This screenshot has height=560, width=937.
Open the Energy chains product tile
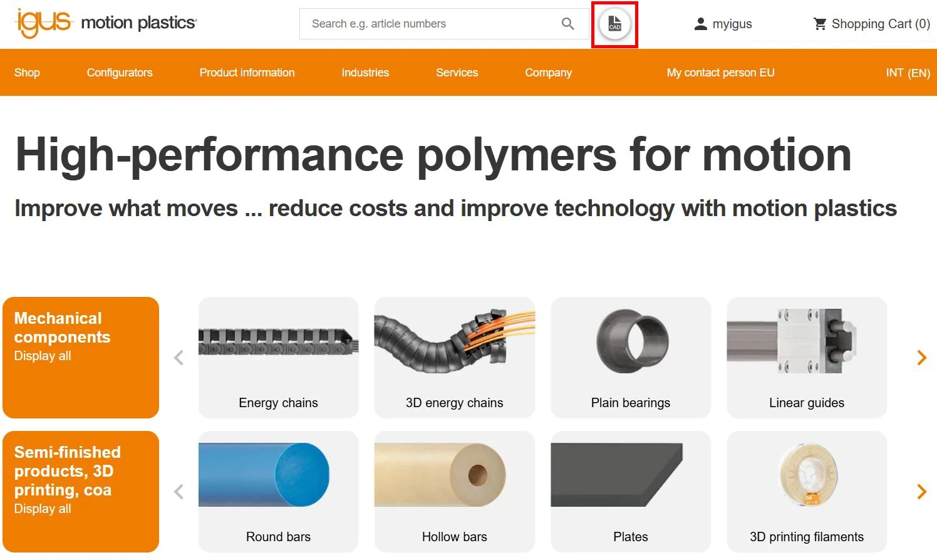pyautogui.click(x=278, y=358)
